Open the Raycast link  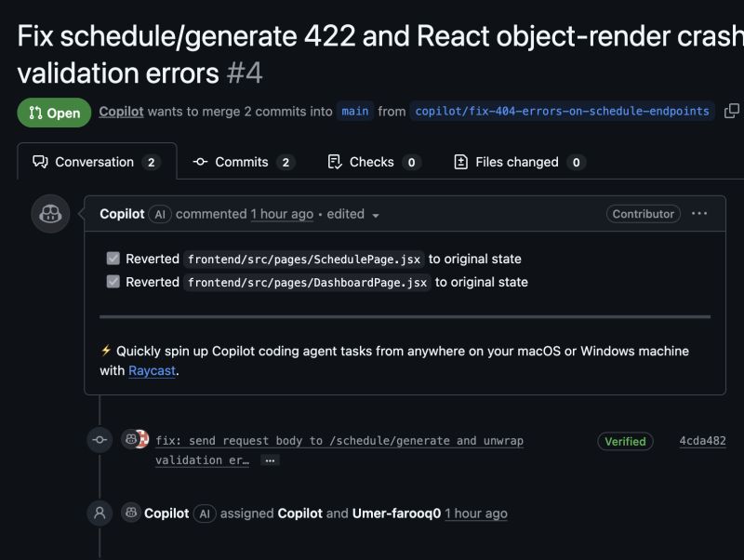pyautogui.click(x=152, y=370)
